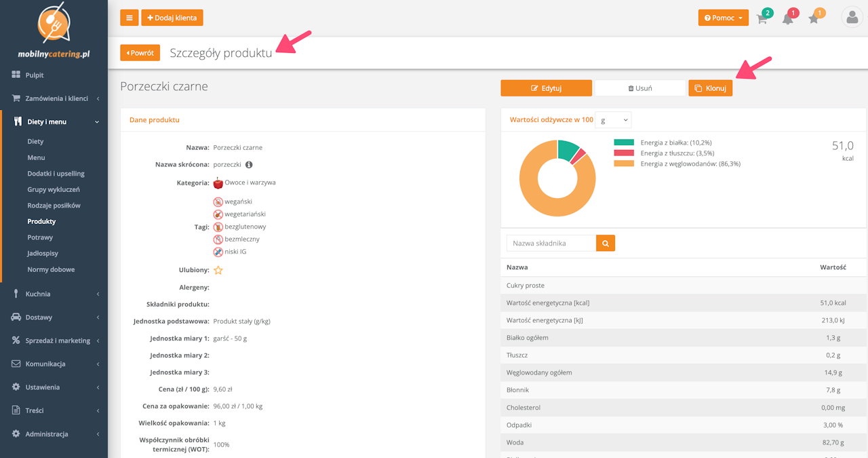Viewport: 868px width, 458px height.
Task: Click the user profile avatar
Action: [851, 18]
